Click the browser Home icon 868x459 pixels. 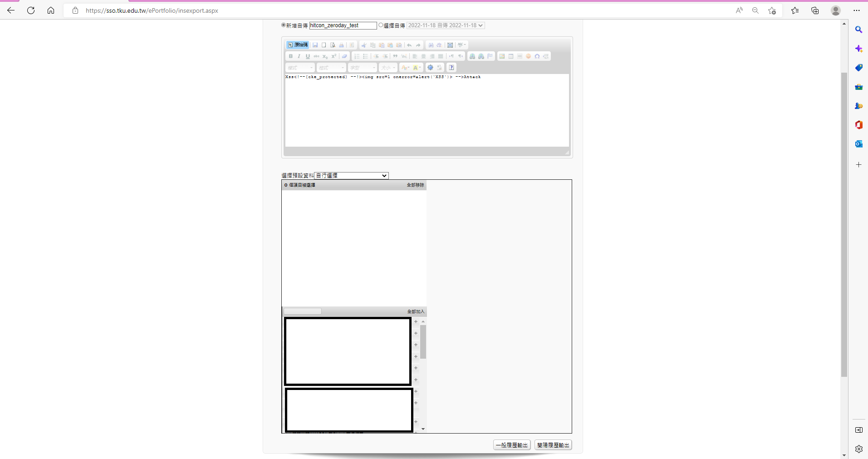(51, 10)
